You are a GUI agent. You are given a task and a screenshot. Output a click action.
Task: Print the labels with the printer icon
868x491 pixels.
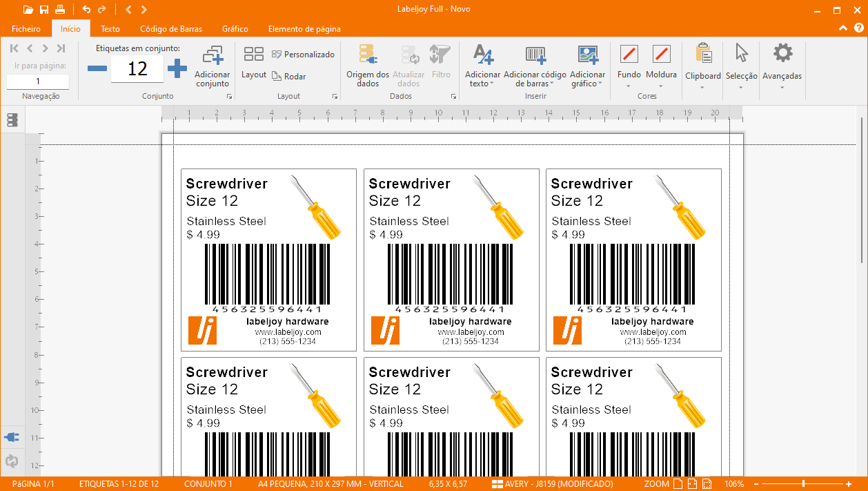coord(60,10)
